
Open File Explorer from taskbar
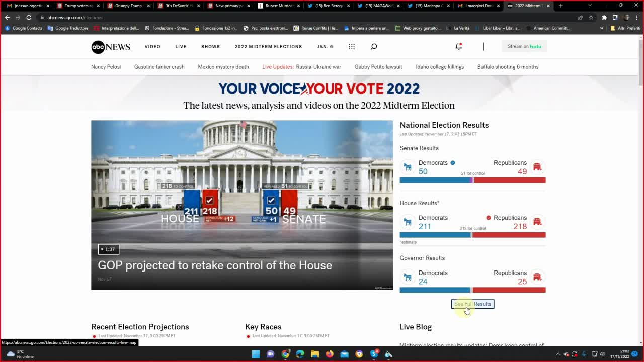(315, 354)
